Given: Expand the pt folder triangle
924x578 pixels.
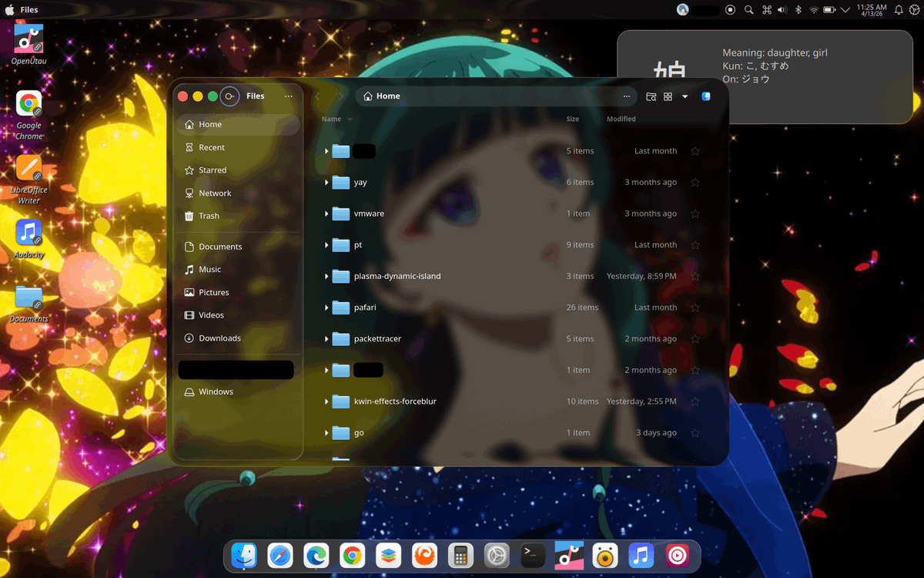Looking at the screenshot, I should [326, 245].
